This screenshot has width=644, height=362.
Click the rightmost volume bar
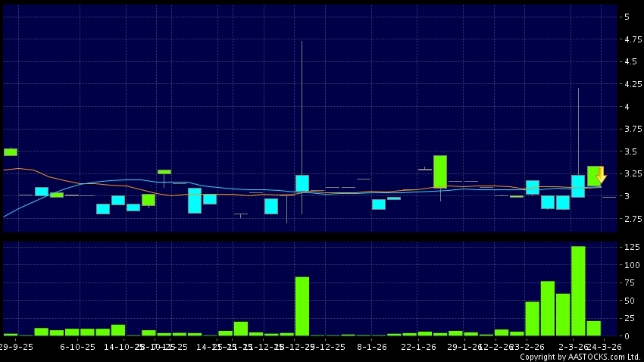593,328
